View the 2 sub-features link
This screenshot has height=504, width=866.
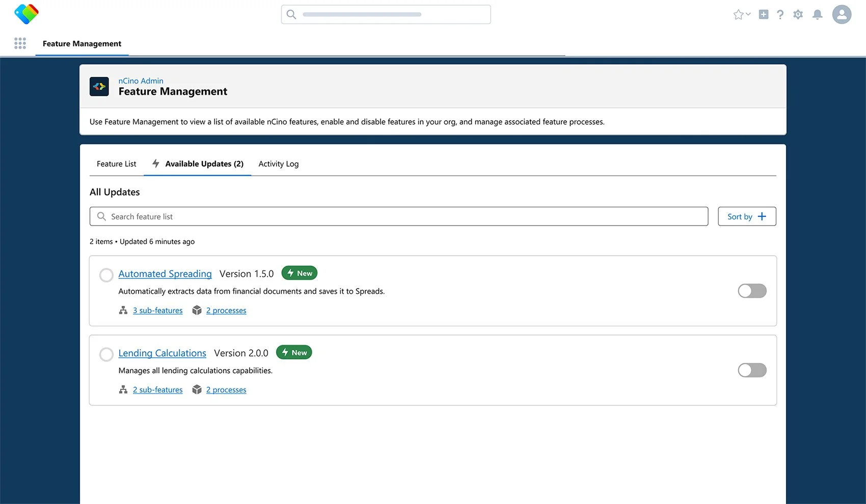click(x=158, y=390)
